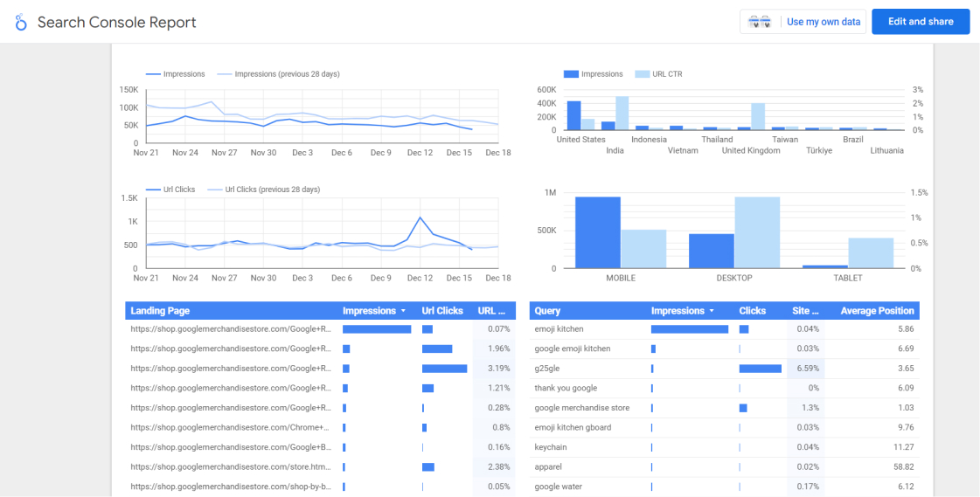This screenshot has height=497, width=980.
Task: Click the Chrome+ landing page URL
Action: 231,428
